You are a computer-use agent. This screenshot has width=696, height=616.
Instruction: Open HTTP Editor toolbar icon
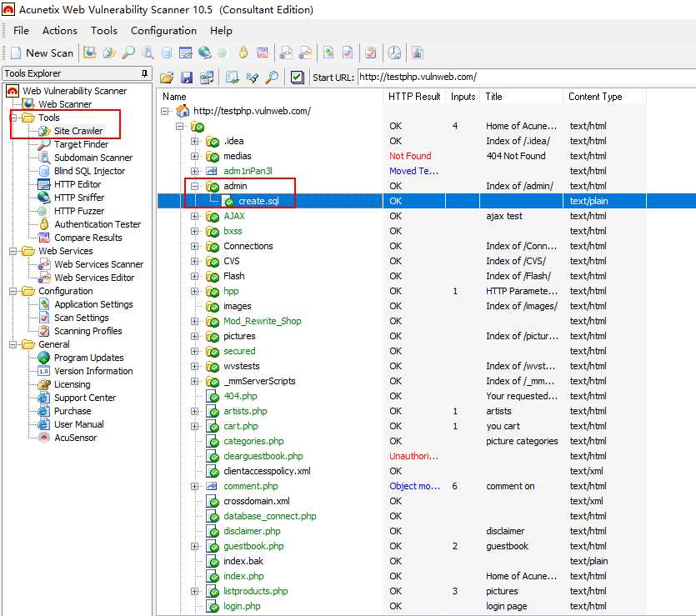[x=186, y=53]
